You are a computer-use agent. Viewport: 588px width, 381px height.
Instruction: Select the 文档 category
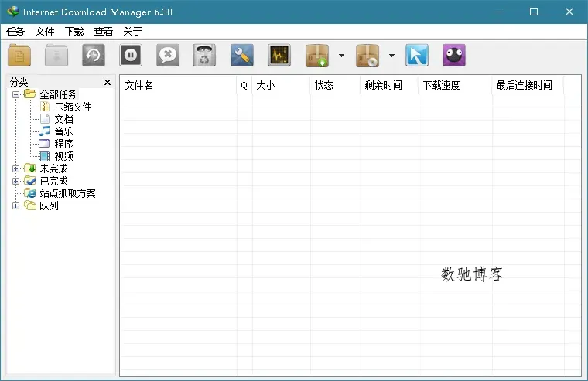(x=63, y=119)
